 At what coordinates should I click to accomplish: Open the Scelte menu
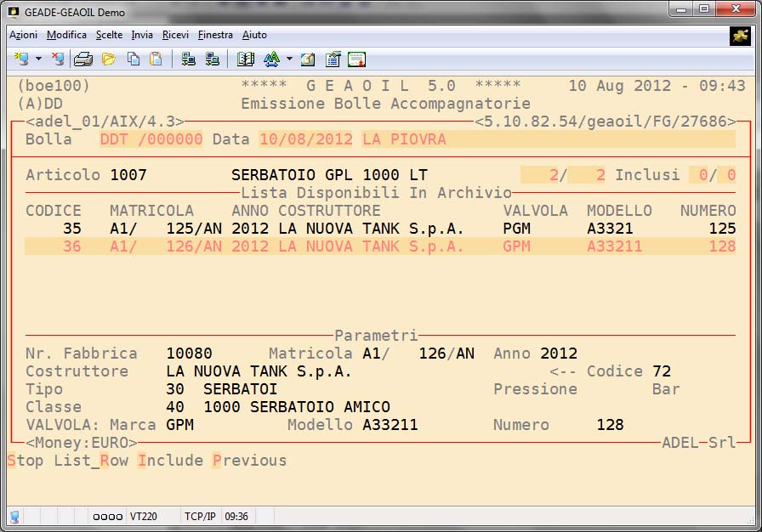[x=109, y=35]
